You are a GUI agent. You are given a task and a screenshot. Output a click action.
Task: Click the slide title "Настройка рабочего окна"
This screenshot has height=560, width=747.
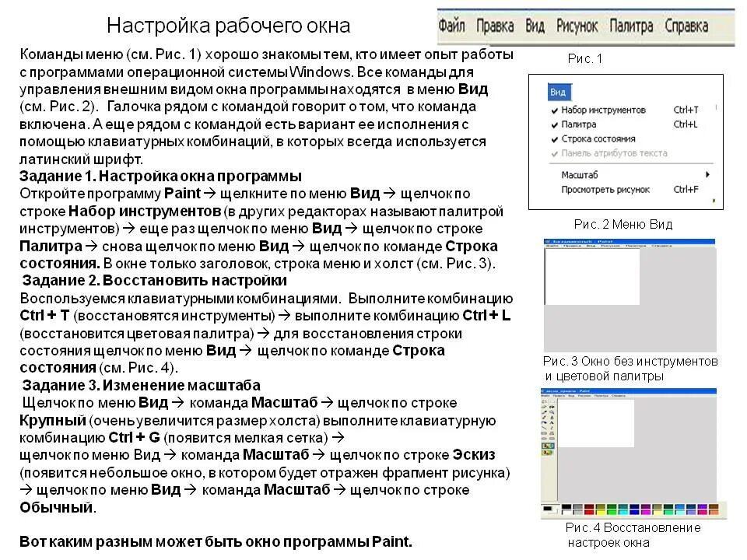point(229,26)
